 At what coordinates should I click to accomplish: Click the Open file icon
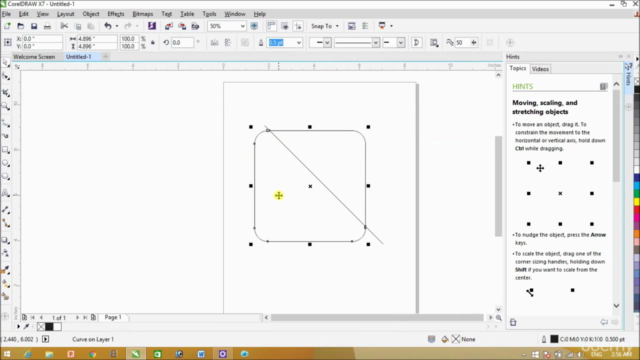click(20, 26)
